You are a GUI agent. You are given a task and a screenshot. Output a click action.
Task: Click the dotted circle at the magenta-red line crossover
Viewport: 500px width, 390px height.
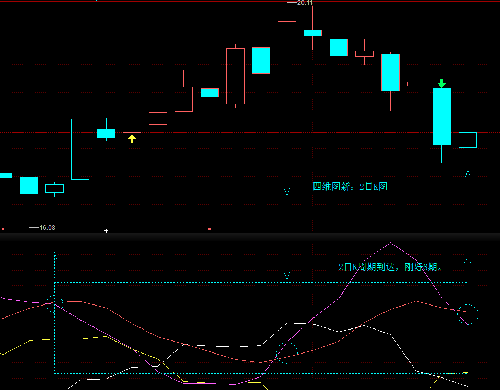coord(287,353)
